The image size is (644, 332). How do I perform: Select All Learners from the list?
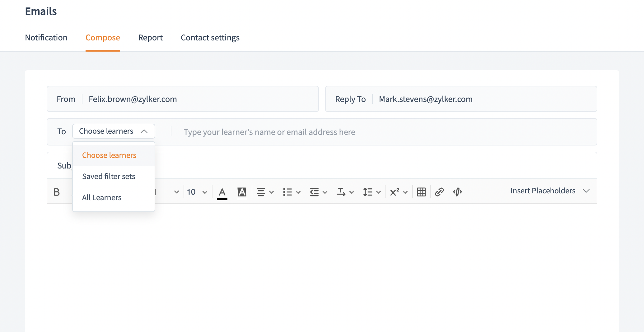tap(102, 198)
